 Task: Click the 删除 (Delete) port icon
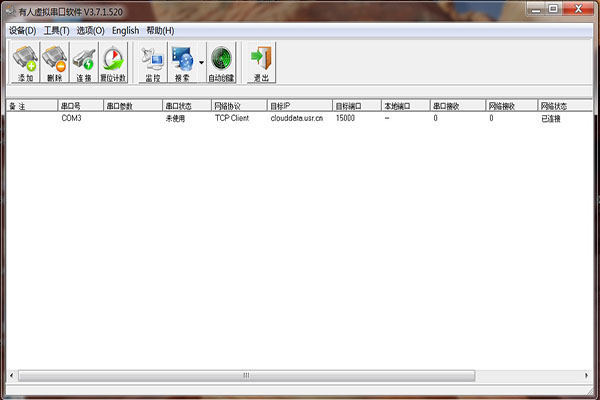(x=54, y=62)
